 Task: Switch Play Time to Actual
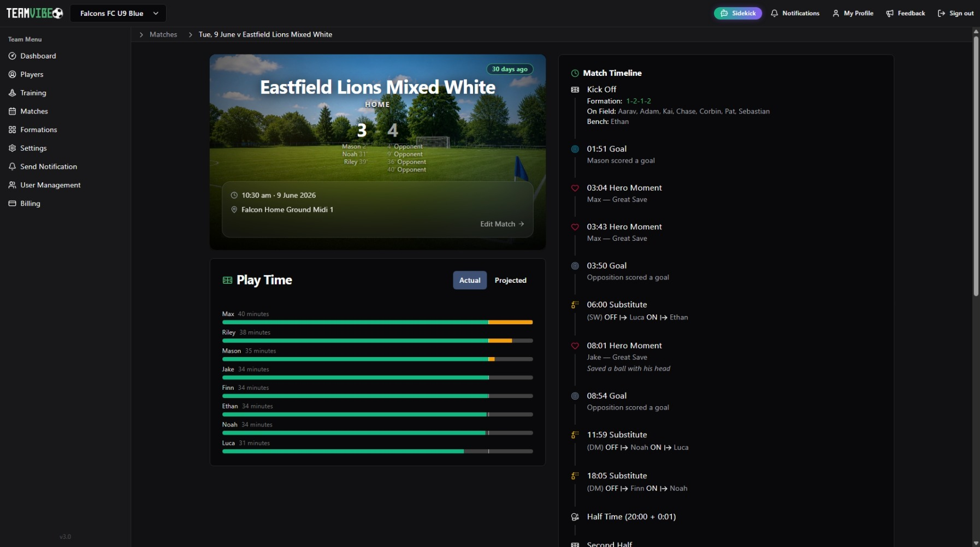[470, 280]
